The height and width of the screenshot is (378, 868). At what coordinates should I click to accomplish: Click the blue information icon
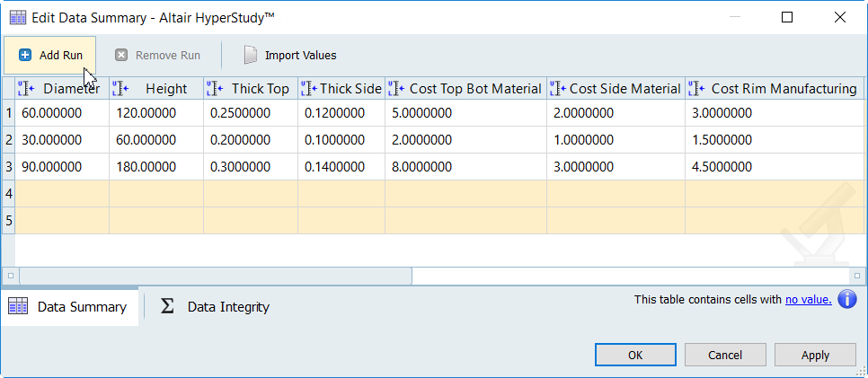point(847,300)
